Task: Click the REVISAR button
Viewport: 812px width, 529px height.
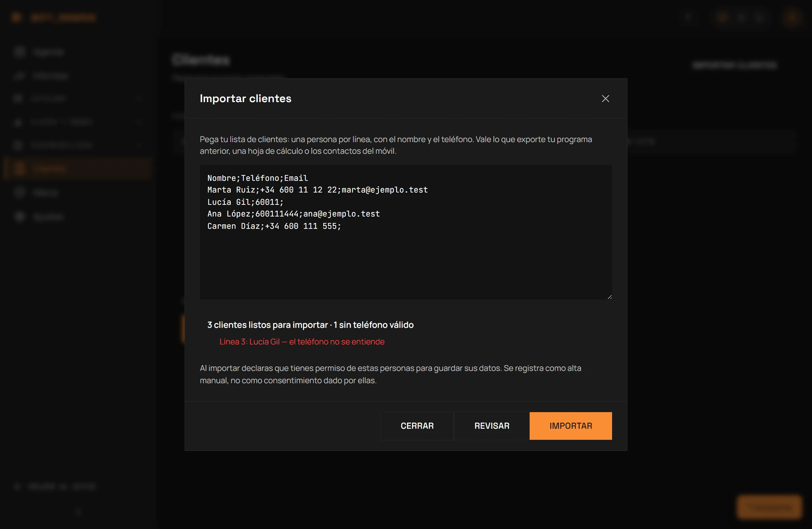Action: [x=492, y=426]
